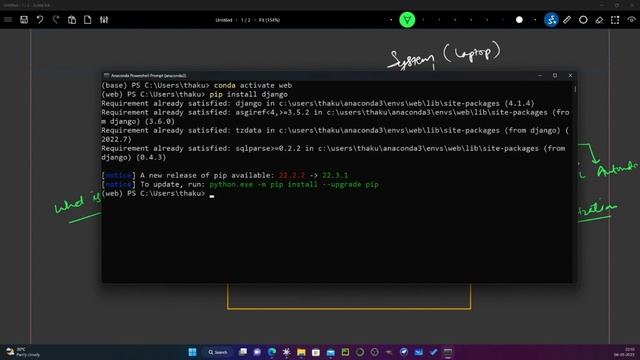Image resolution: width=640 pixels, height=360 pixels.
Task: Open the 'Fit (154%)' zoom control
Action: tap(269, 20)
